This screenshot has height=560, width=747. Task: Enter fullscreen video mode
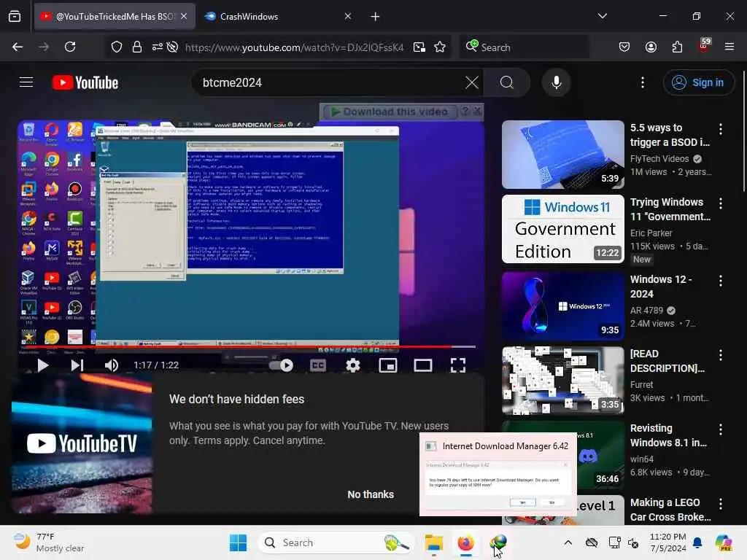point(458,365)
